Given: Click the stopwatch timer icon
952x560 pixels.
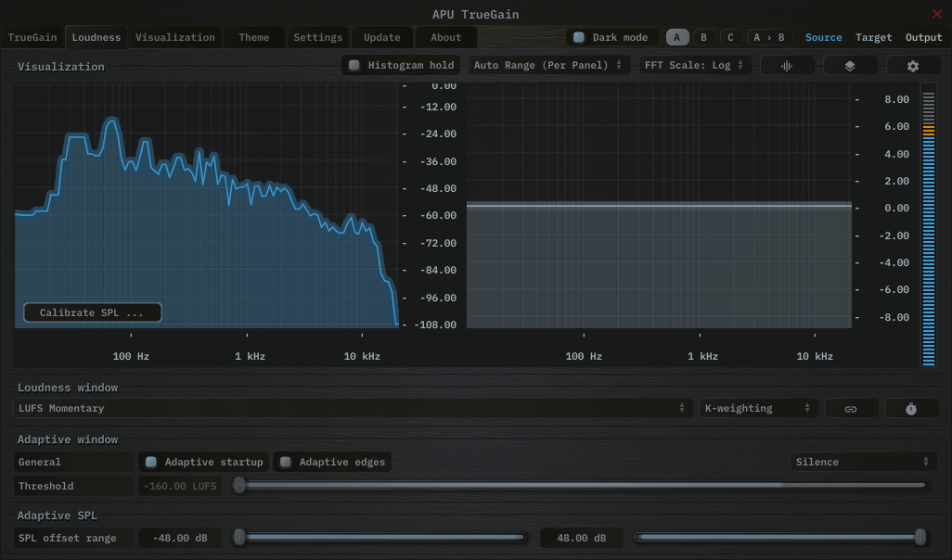Looking at the screenshot, I should click(911, 409).
